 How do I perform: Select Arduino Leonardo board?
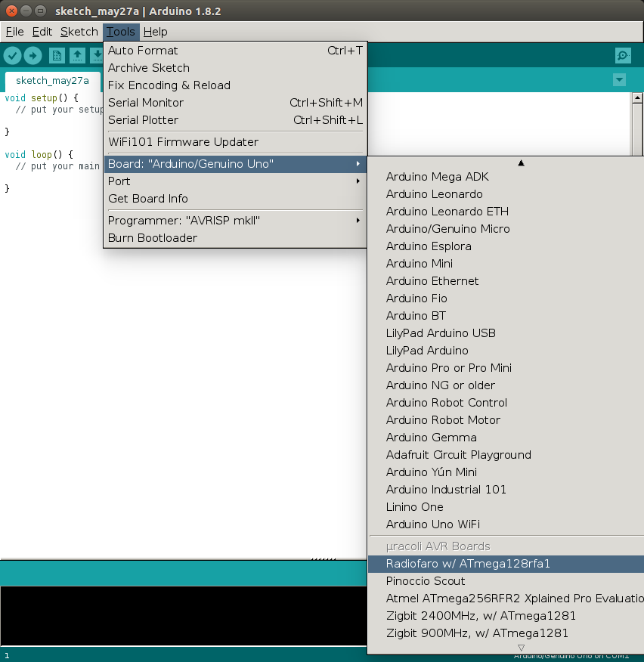point(506,193)
